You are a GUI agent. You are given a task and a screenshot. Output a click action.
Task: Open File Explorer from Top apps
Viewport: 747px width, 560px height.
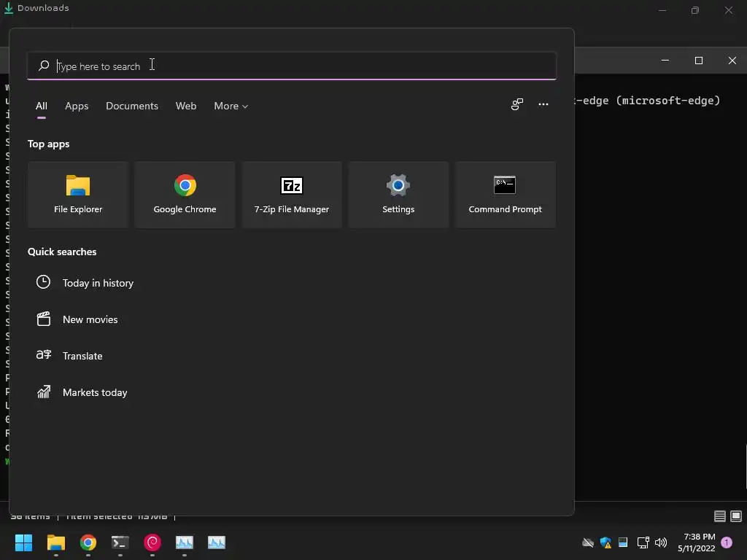click(78, 195)
